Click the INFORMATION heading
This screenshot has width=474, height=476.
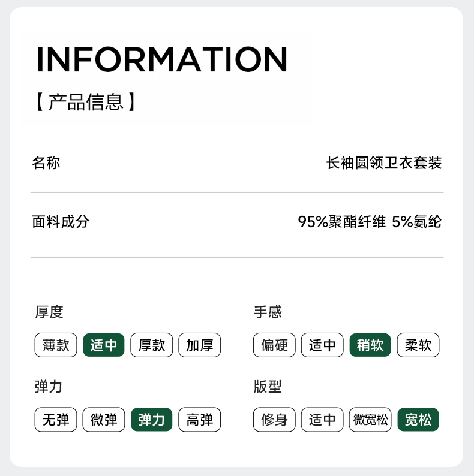(162, 59)
